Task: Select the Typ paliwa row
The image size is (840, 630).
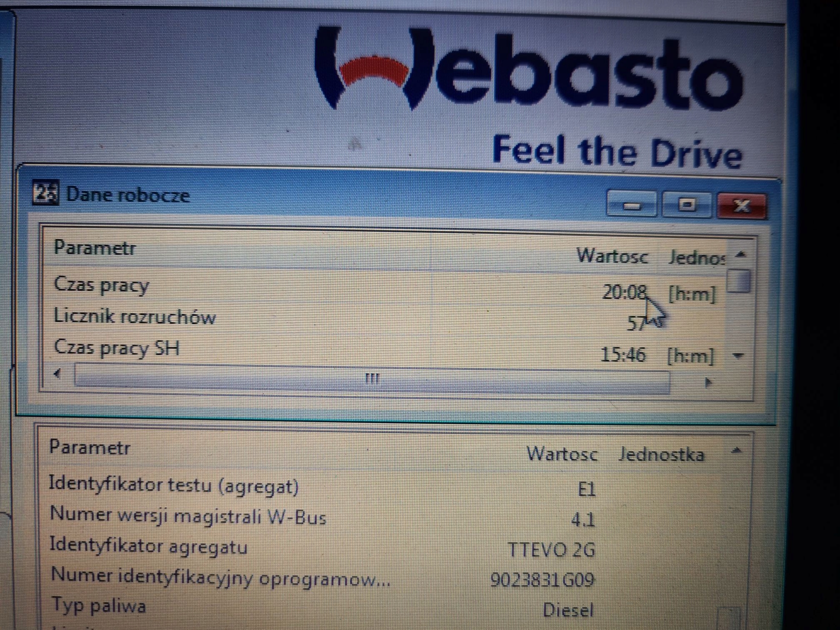Action: (x=98, y=606)
